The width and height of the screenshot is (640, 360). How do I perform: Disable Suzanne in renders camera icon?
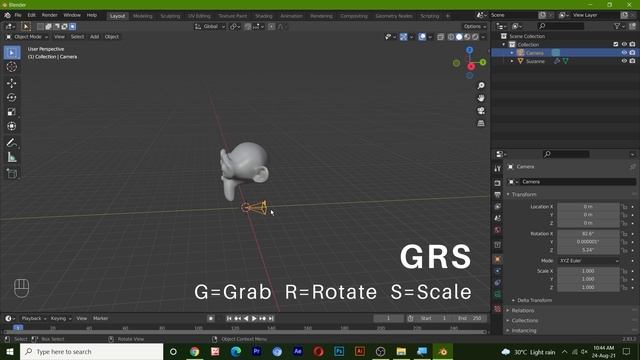point(632,61)
